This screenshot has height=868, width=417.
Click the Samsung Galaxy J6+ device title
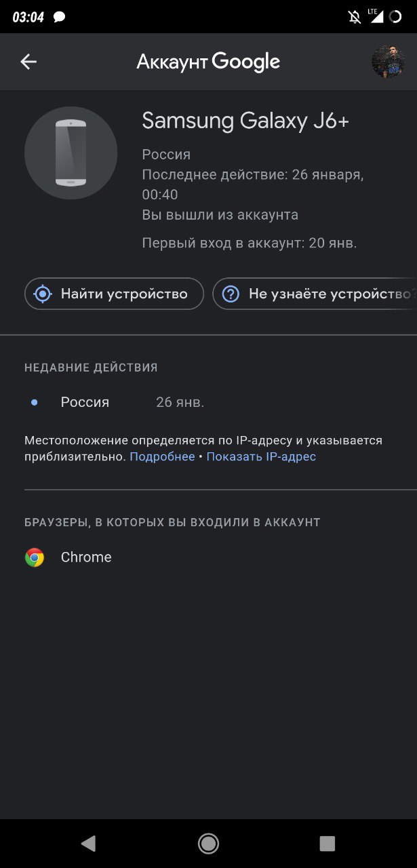245,121
